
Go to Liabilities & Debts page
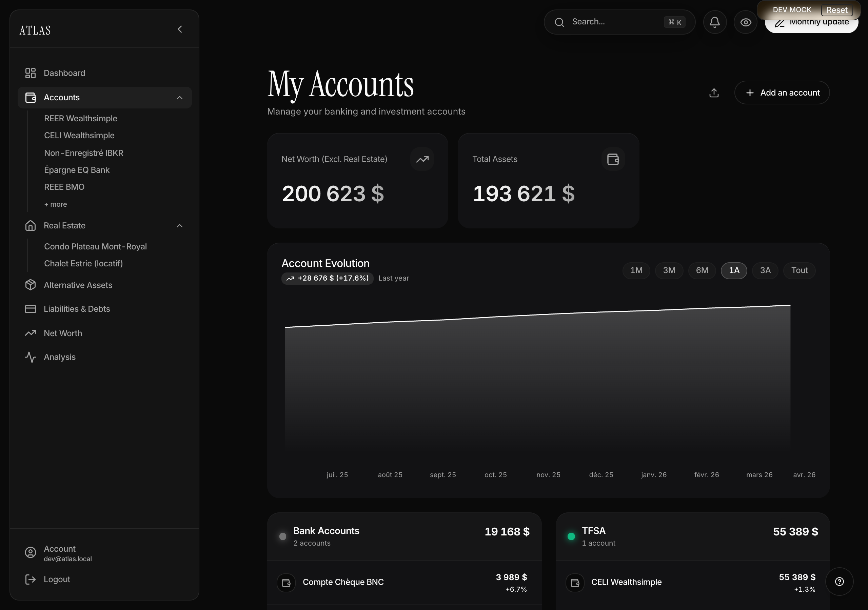(104, 309)
